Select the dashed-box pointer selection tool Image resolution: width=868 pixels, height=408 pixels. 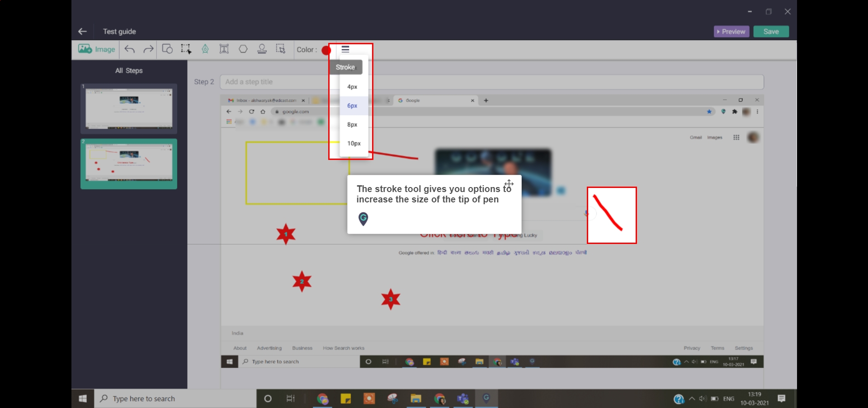(x=281, y=49)
